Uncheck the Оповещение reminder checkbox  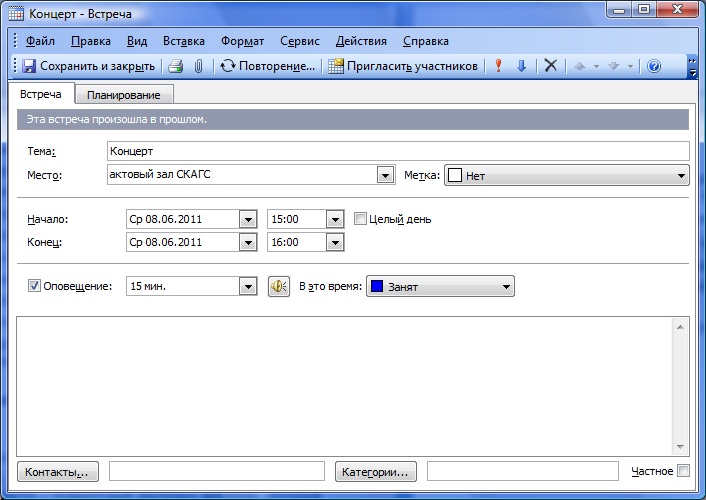[34, 286]
